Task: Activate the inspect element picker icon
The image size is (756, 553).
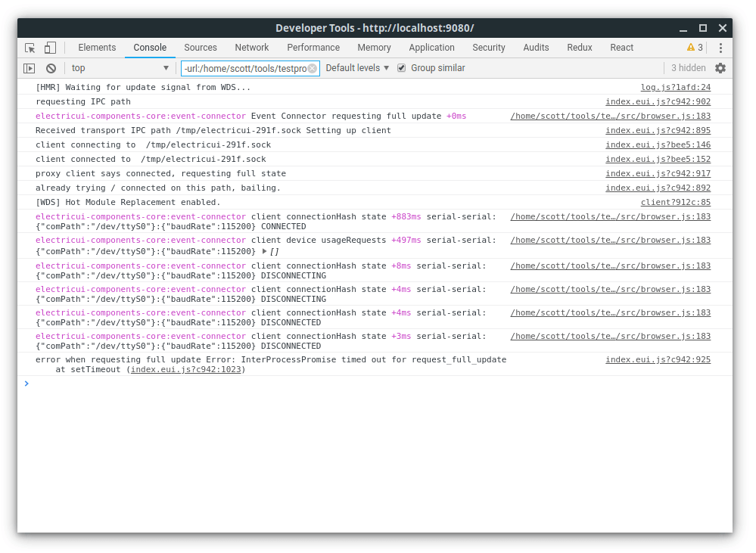Action: 30,48
